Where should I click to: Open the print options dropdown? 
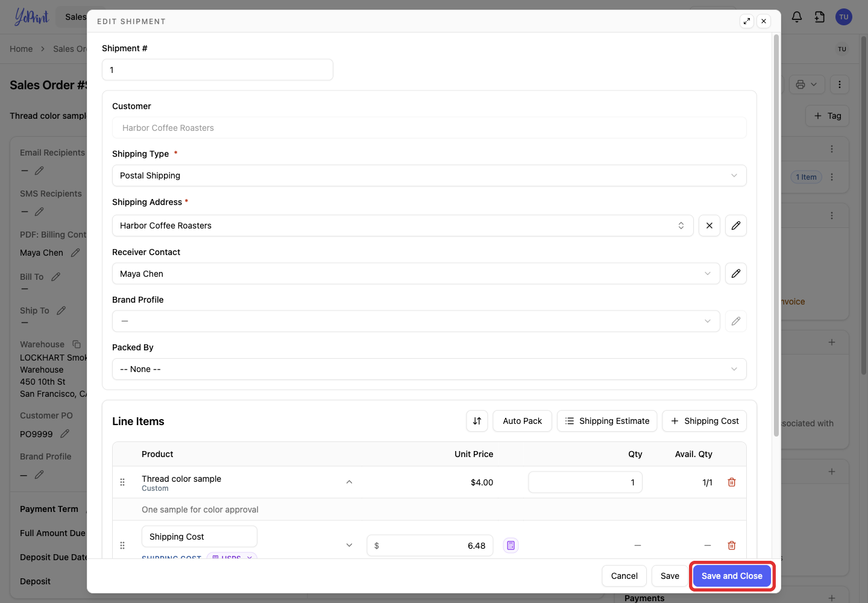pos(807,84)
